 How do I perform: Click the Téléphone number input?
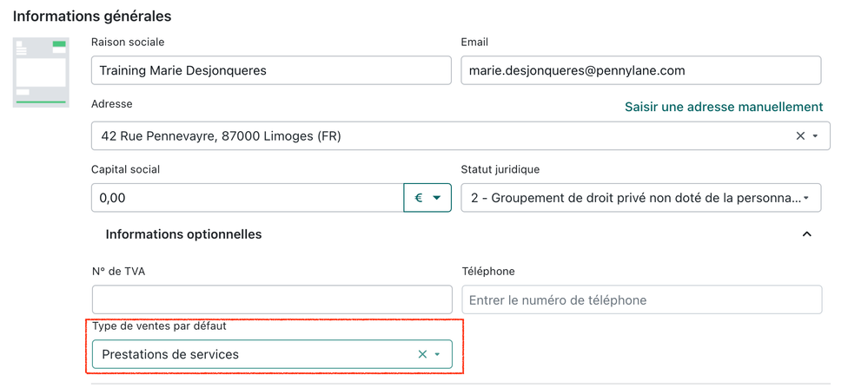click(640, 299)
